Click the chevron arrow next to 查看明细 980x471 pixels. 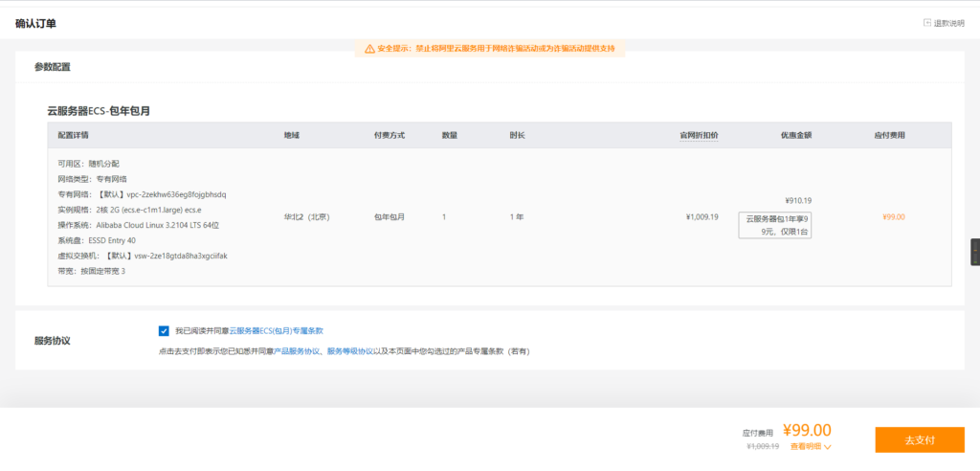(828, 447)
